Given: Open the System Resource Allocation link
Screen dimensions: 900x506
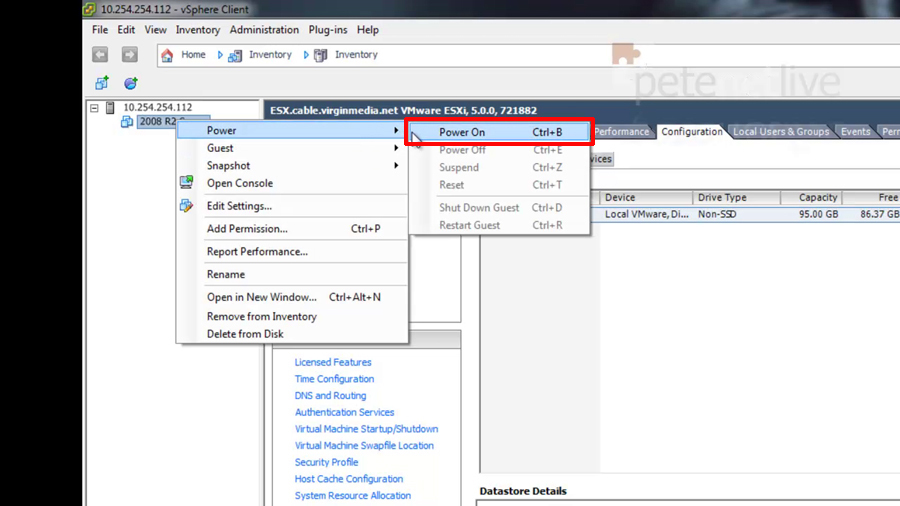Looking at the screenshot, I should pyautogui.click(x=352, y=495).
